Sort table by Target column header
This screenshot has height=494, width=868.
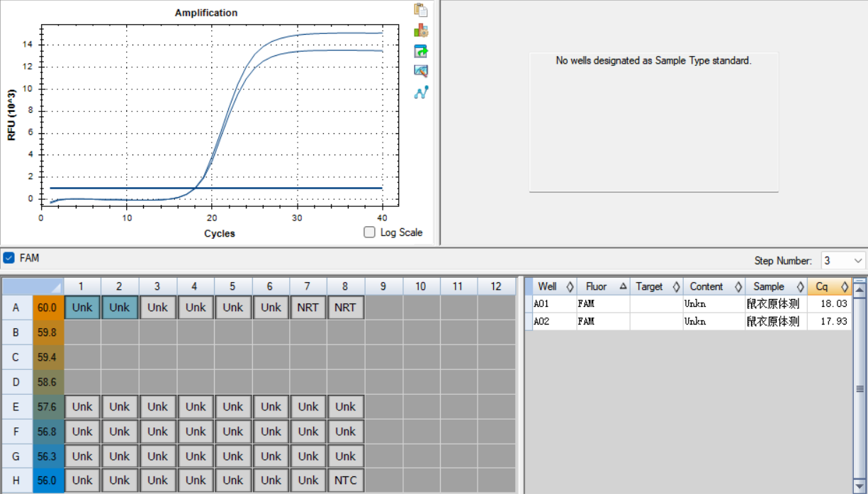pyautogui.click(x=656, y=286)
